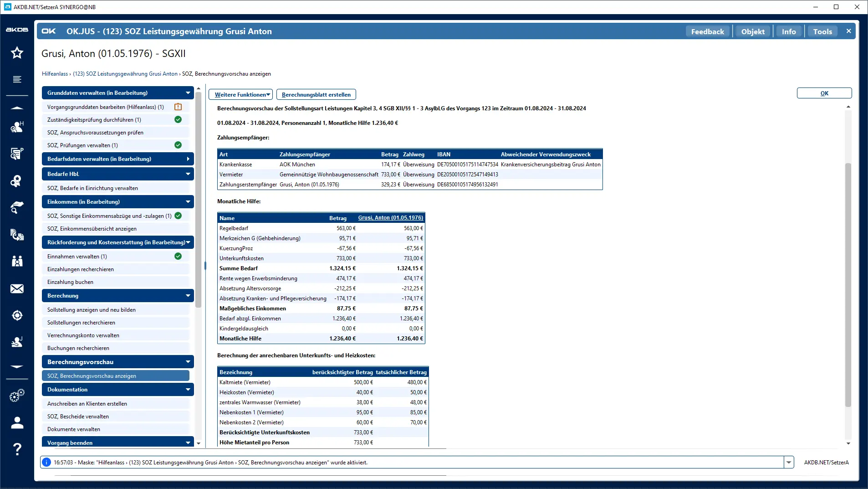This screenshot has width=868, height=489.
Task: Open the user profile icon in sidebar
Action: coord(17,423)
